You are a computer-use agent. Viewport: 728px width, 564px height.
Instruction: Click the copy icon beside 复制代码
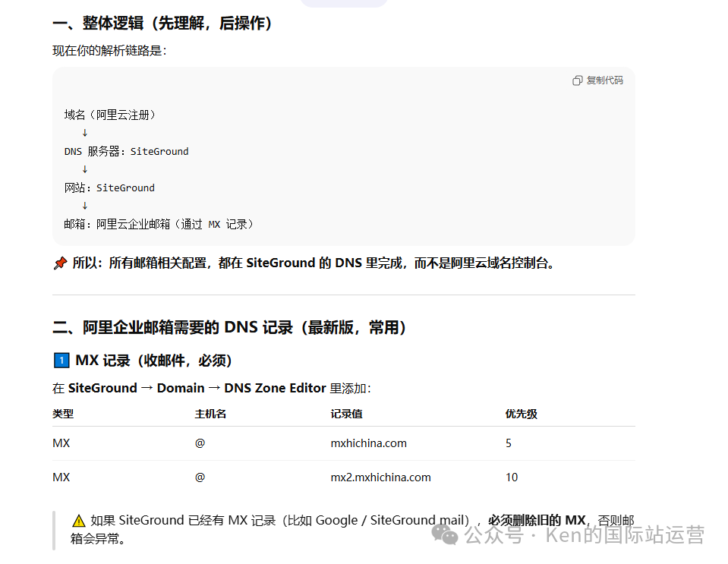(578, 80)
